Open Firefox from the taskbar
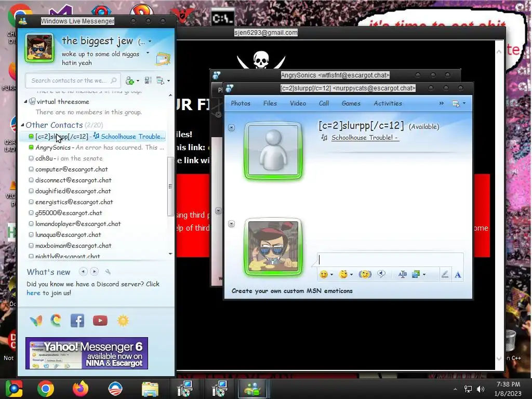 (81, 389)
